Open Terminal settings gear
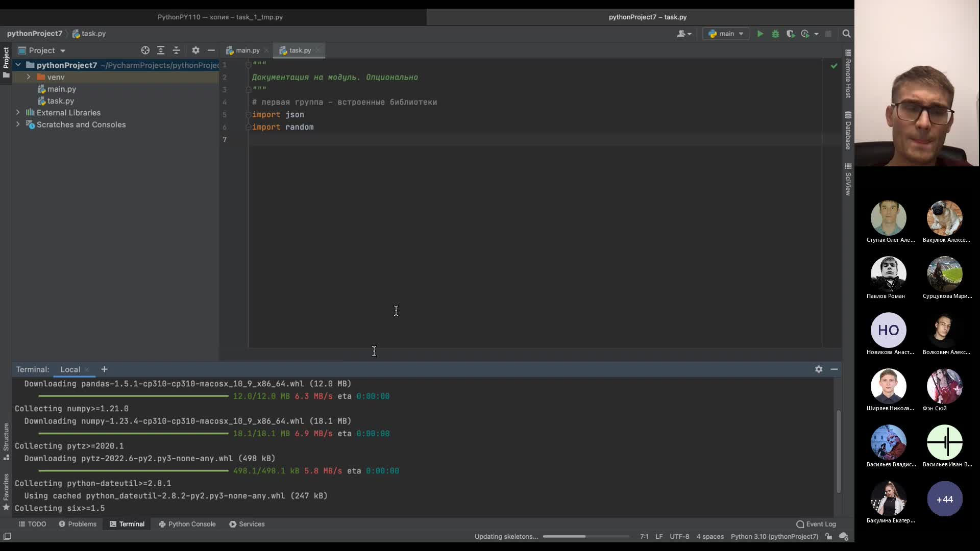 point(819,369)
